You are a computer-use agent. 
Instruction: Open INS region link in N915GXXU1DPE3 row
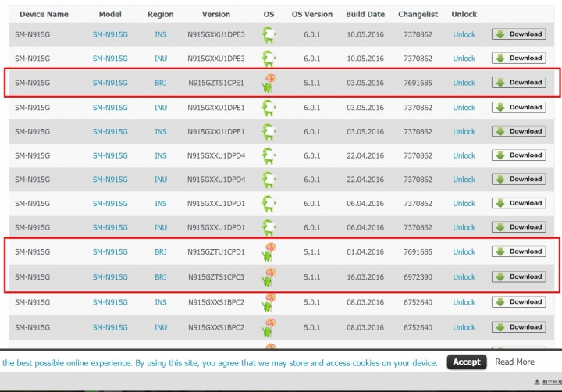(x=161, y=35)
